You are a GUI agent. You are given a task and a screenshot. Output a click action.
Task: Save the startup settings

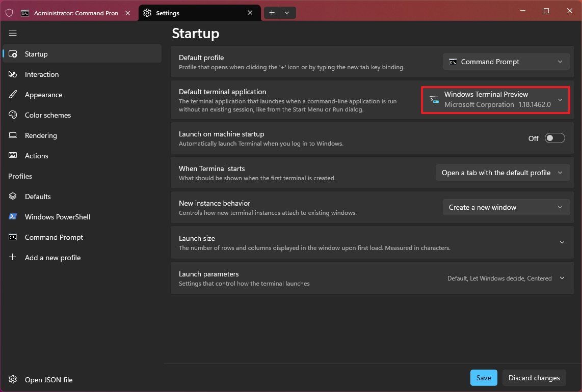pos(483,378)
